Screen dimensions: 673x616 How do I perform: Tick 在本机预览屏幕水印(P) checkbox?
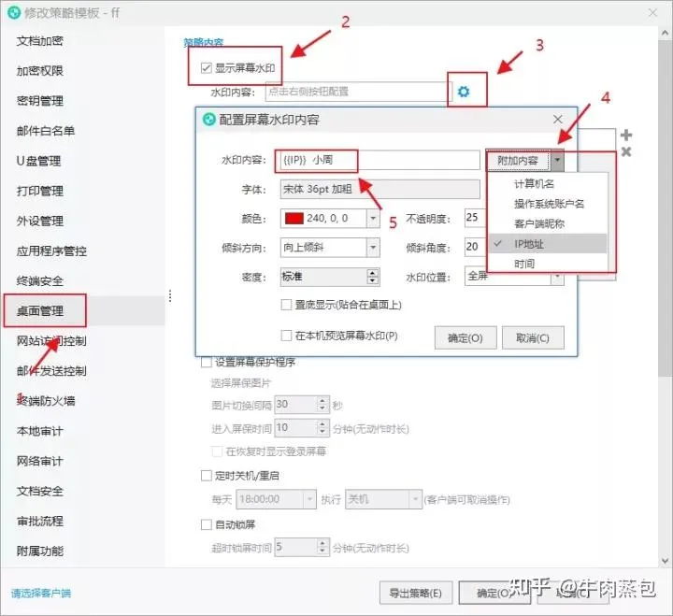(286, 336)
